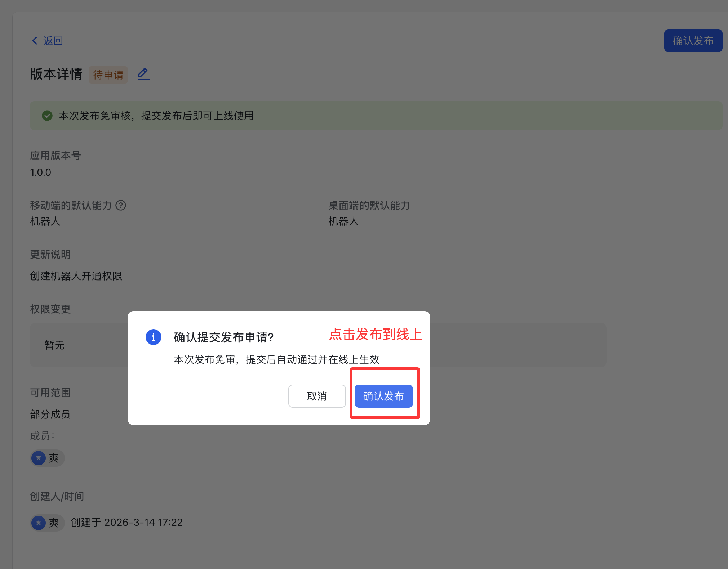Viewport: 728px width, 569px height.
Task: Click the 返回 link
Action: pos(53,41)
